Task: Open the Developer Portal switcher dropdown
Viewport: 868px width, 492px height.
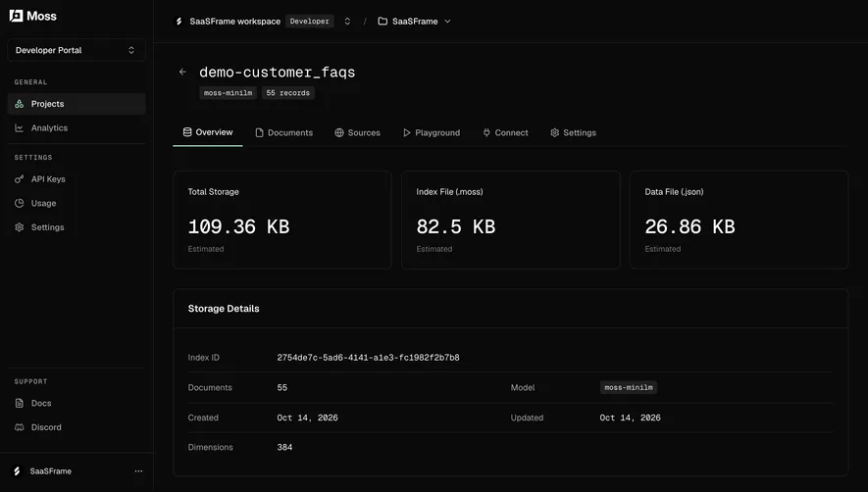Action: 77,50
